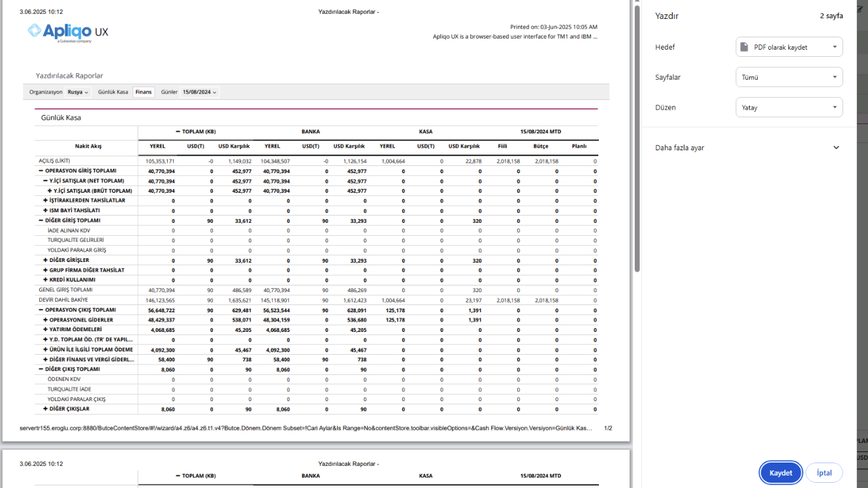This screenshot has width=868, height=488.
Task: Click the 15/08/2024 MTD column header
Action: coord(541,131)
